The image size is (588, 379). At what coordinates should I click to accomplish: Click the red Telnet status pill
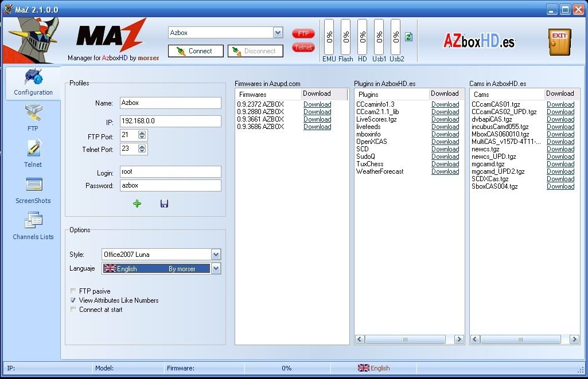pyautogui.click(x=303, y=47)
